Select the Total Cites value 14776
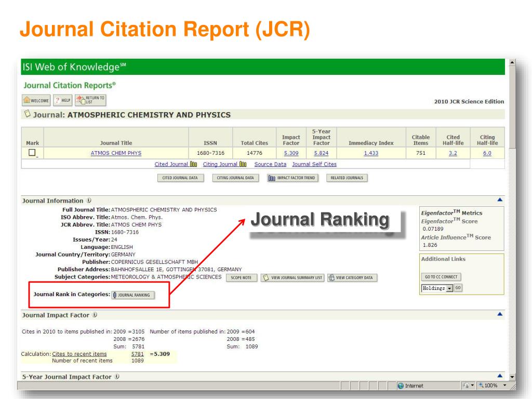This screenshot has width=532, height=399. click(x=255, y=153)
